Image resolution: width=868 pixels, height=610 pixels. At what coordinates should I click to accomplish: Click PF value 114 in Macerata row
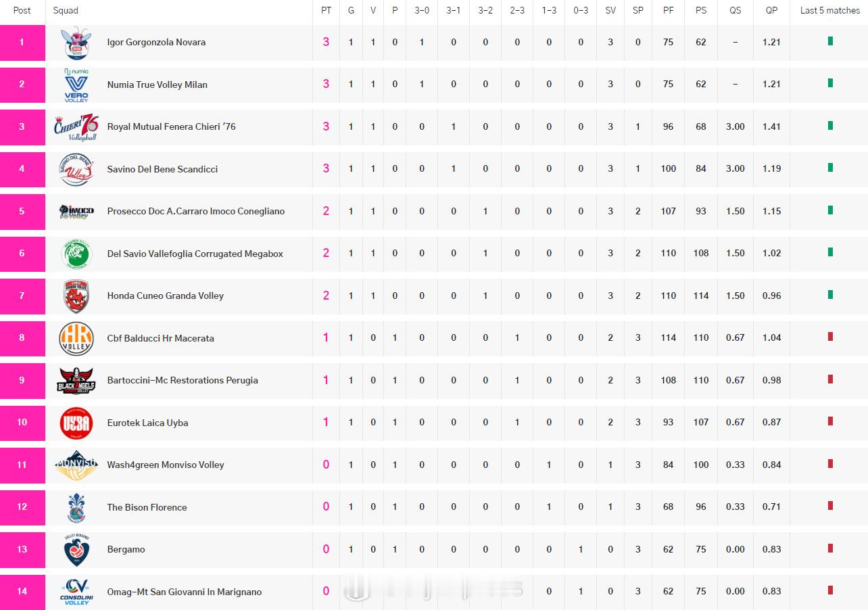[669, 337]
